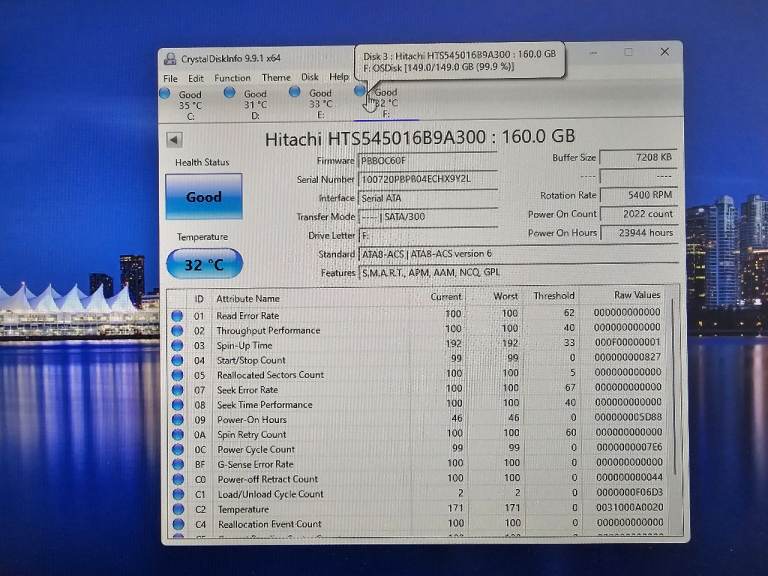768x576 pixels.
Task: Click the status icon for Power-off Retract Count
Action: (x=178, y=480)
